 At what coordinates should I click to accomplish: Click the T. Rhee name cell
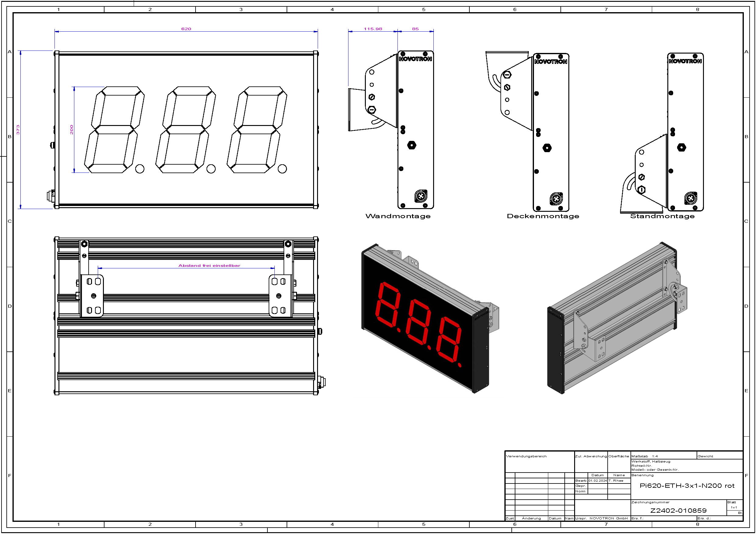616,481
